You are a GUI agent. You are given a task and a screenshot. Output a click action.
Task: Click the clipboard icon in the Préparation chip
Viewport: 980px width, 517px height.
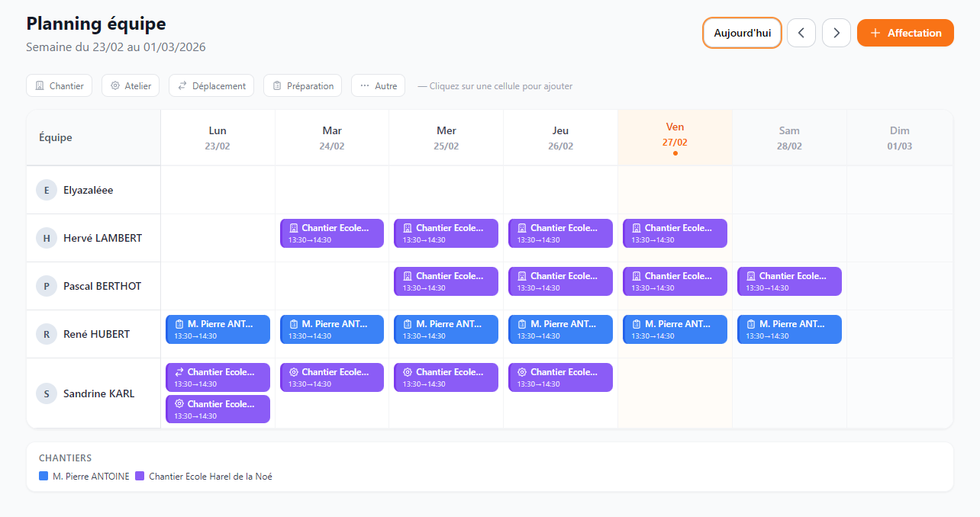coord(277,86)
